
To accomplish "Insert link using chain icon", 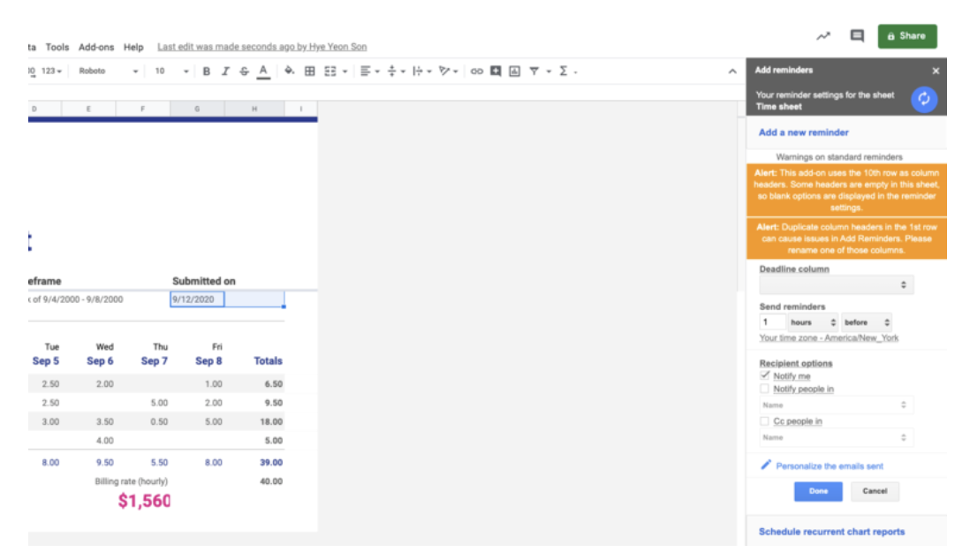I will pos(476,72).
